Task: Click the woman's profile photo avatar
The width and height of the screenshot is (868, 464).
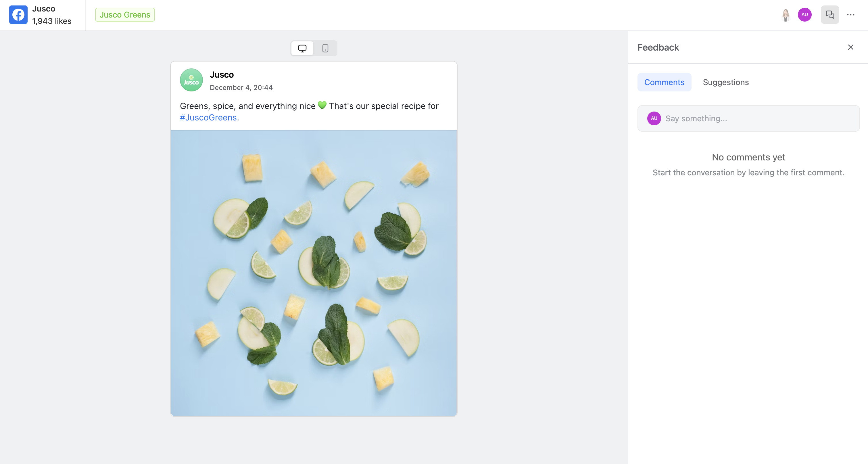Action: pyautogui.click(x=786, y=15)
